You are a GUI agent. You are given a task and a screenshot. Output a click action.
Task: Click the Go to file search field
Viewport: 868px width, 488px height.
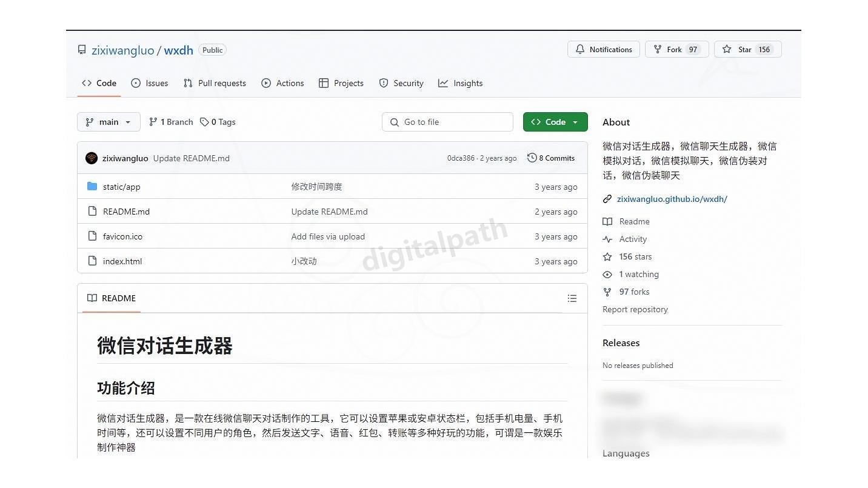pos(447,122)
